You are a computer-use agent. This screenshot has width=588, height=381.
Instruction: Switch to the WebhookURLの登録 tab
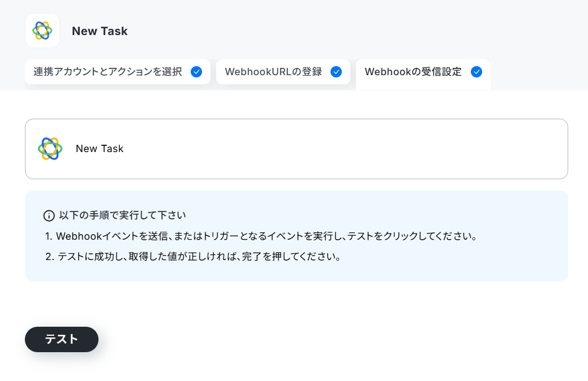(283, 72)
